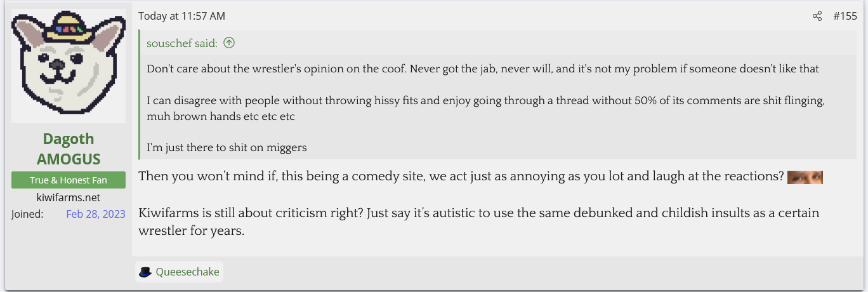Open Dagoth AMOGUS user profile
868x292 pixels.
[68, 149]
